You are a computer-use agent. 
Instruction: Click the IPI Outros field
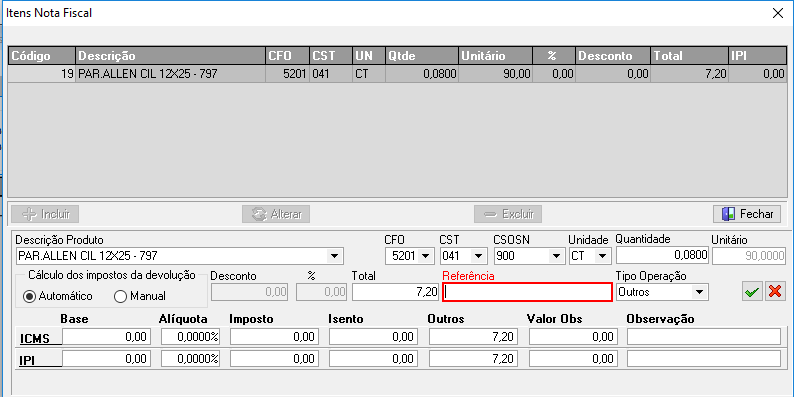[x=473, y=359]
